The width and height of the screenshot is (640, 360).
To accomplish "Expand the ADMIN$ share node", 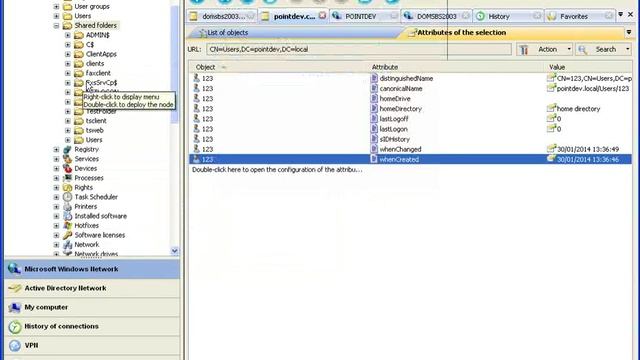I will [x=68, y=35].
